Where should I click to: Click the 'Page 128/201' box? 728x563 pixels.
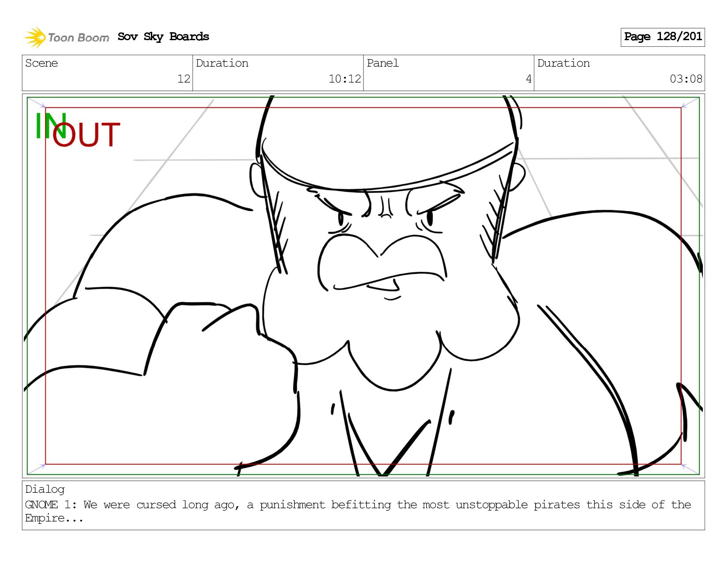(x=663, y=37)
